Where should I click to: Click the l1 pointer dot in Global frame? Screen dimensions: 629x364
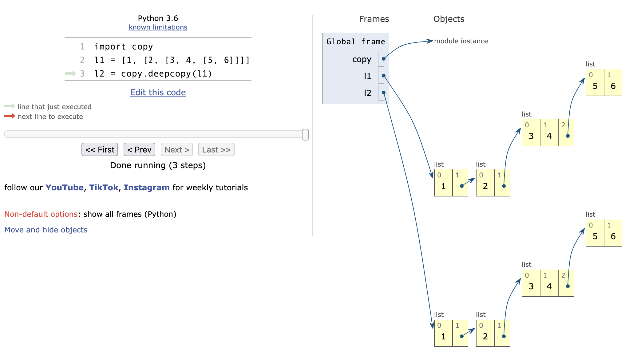[383, 76]
